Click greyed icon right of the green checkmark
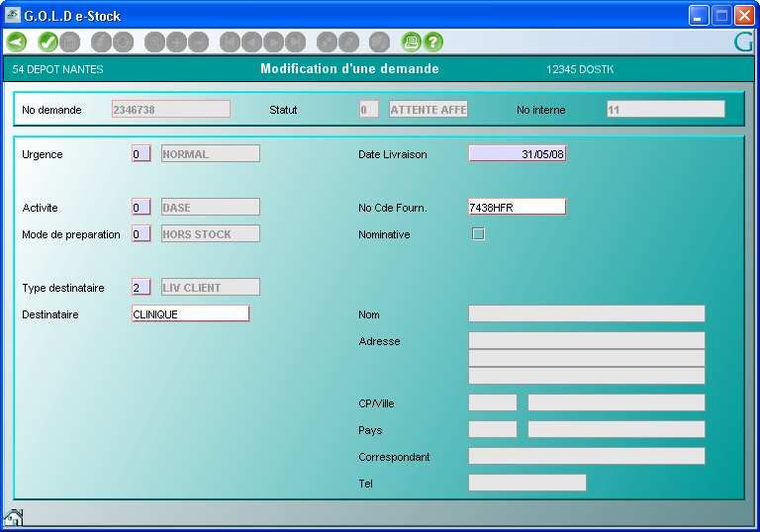760x532 pixels. pyautogui.click(x=69, y=42)
